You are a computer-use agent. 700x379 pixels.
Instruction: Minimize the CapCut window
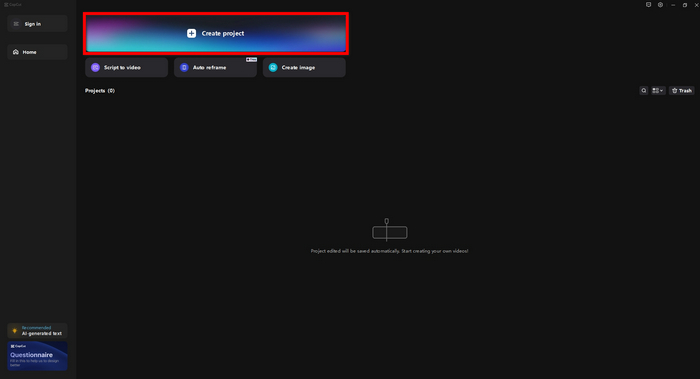click(x=673, y=5)
